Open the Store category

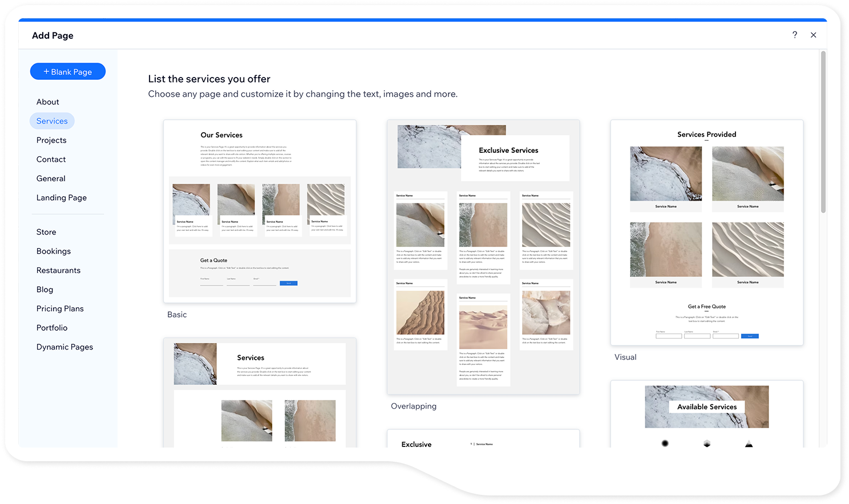pos(46,232)
